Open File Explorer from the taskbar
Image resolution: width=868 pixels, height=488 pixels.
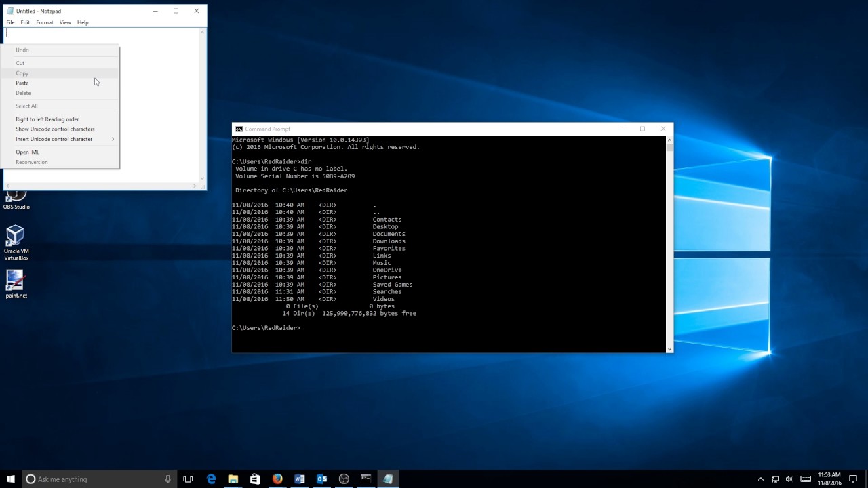pyautogui.click(x=233, y=479)
